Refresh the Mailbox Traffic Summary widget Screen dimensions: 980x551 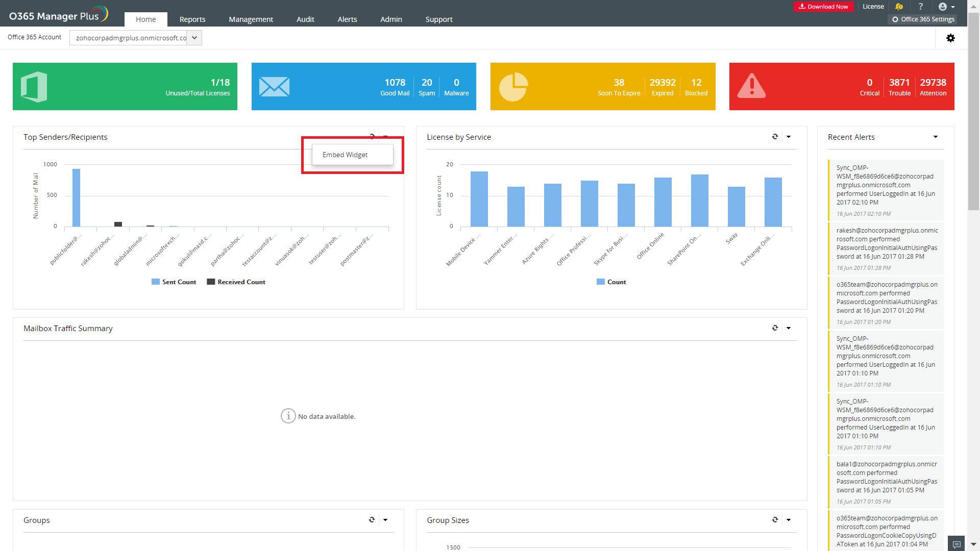(775, 328)
